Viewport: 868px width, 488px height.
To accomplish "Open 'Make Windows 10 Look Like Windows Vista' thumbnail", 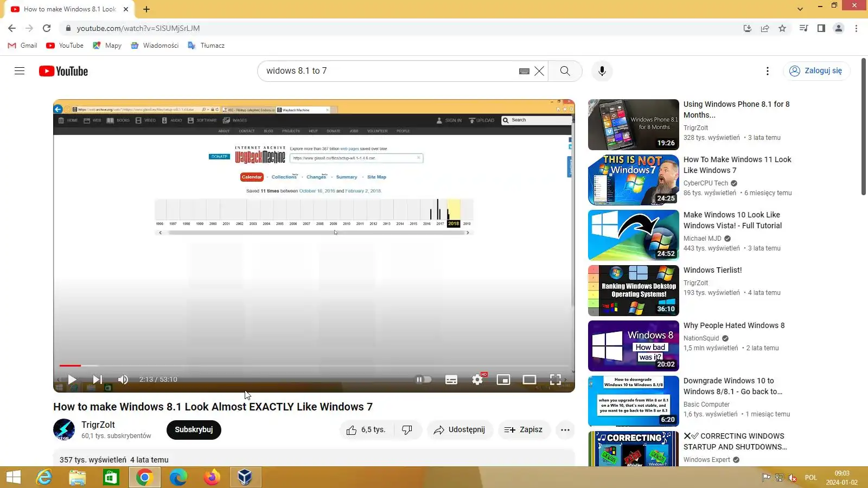I will coord(634,235).
